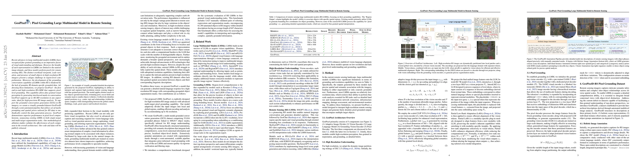Click the "Adaptive Image Divider" box

pyautogui.click(x=408, y=40)
